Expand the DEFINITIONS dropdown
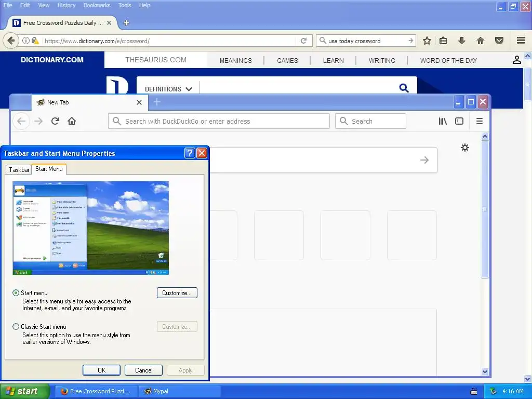 click(168, 89)
